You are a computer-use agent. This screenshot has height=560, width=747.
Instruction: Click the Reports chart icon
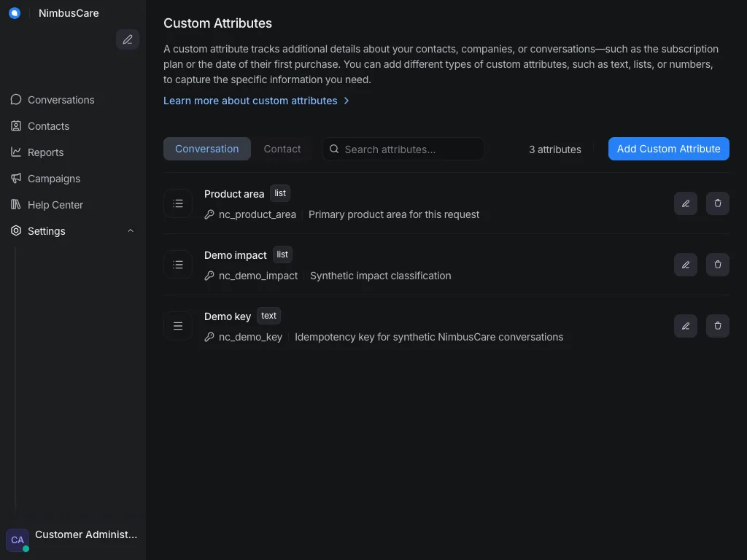[x=16, y=152]
